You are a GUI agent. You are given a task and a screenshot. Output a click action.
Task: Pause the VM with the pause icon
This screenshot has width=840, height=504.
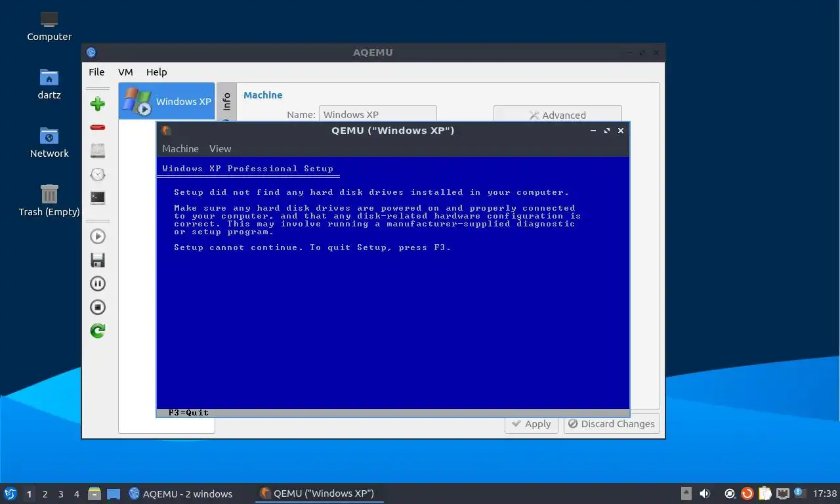98,284
